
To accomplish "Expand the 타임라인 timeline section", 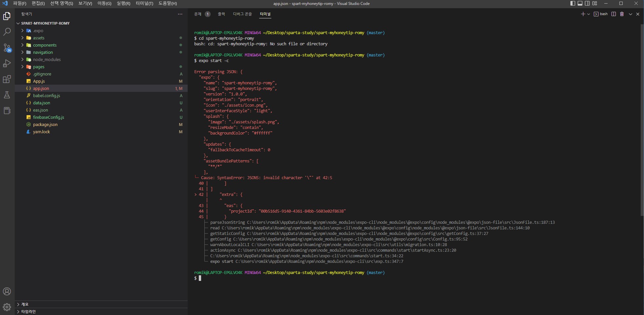I will pos(101,311).
